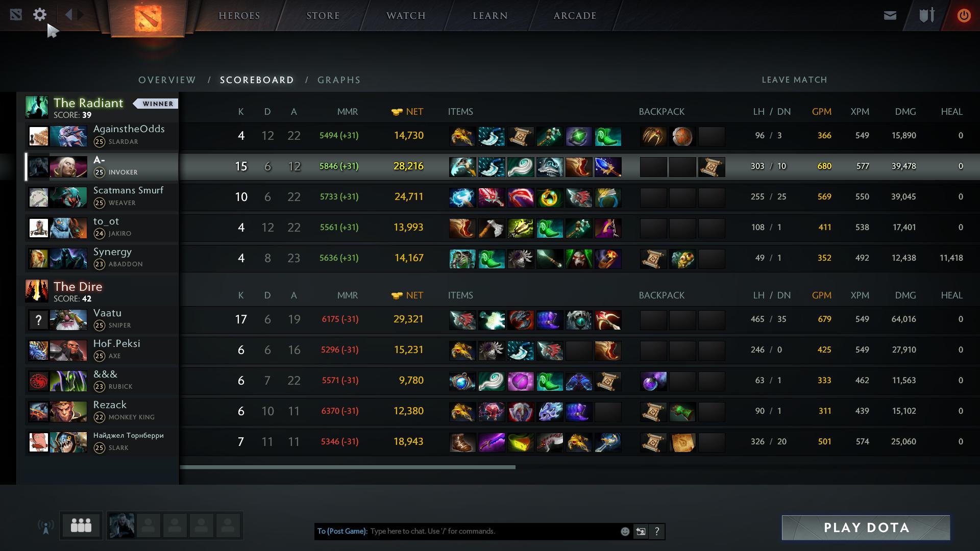980x551 pixels.
Task: Click the red power quit icon
Action: click(964, 15)
